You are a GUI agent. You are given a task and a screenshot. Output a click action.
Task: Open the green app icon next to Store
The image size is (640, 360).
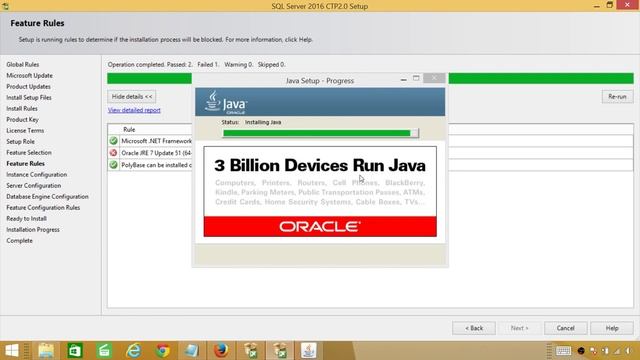[x=104, y=351]
